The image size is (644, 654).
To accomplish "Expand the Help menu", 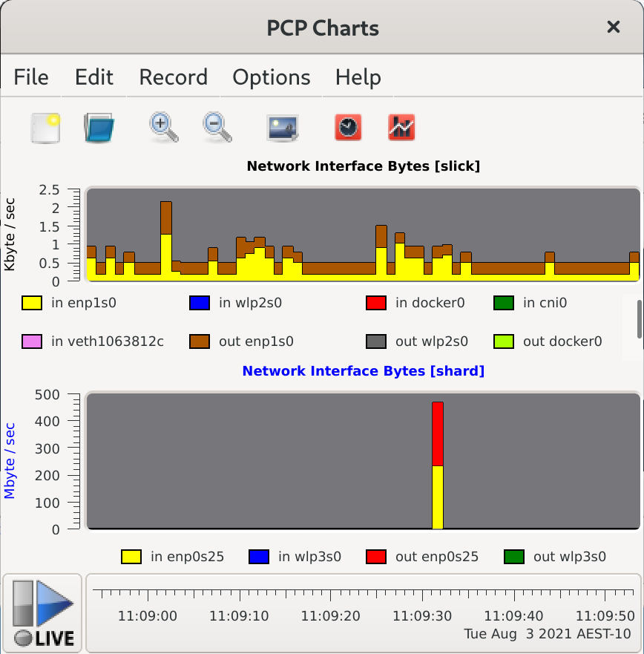I will coord(358,77).
